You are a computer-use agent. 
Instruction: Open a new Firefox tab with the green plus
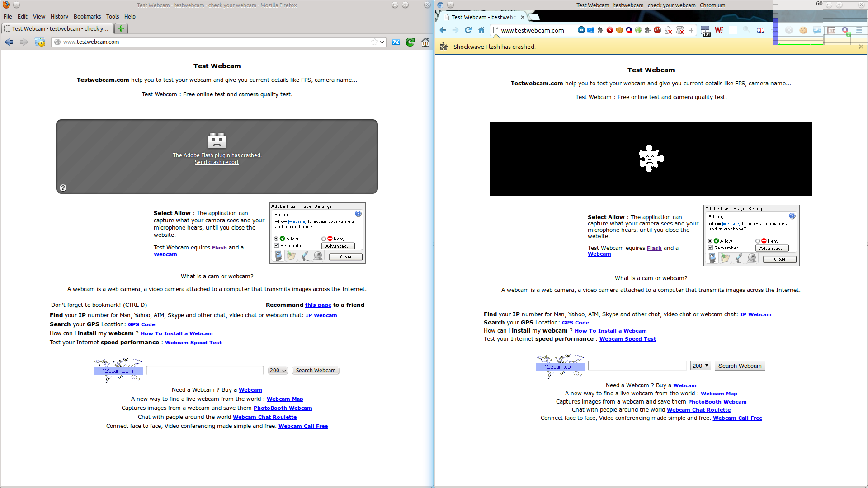click(x=121, y=28)
